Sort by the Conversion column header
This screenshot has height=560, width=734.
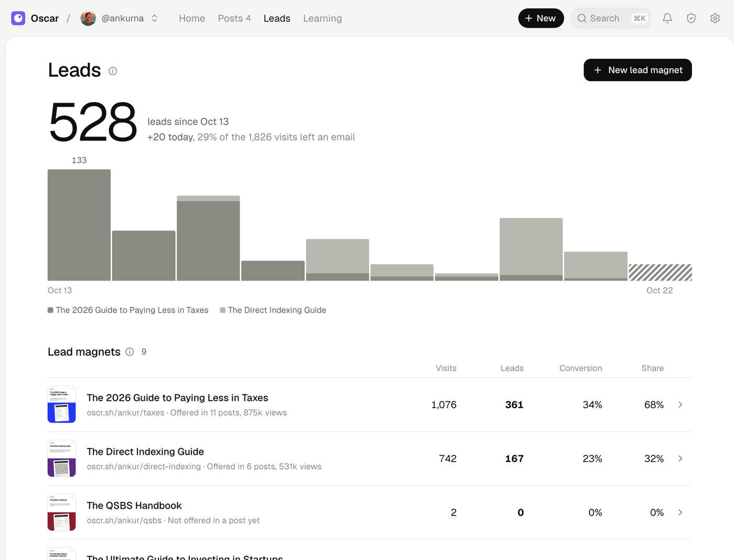coord(580,368)
